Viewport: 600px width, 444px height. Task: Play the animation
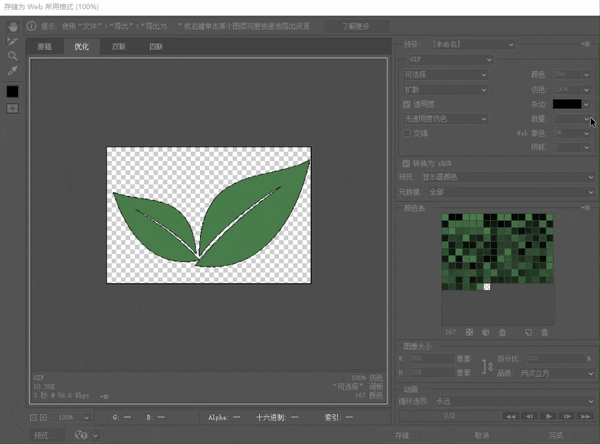[548, 416]
